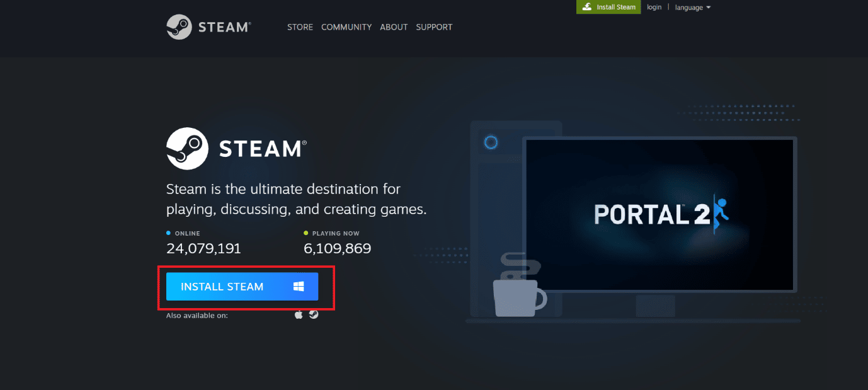Image resolution: width=868 pixels, height=390 pixels.
Task: Expand the language selector arrow
Action: point(709,7)
